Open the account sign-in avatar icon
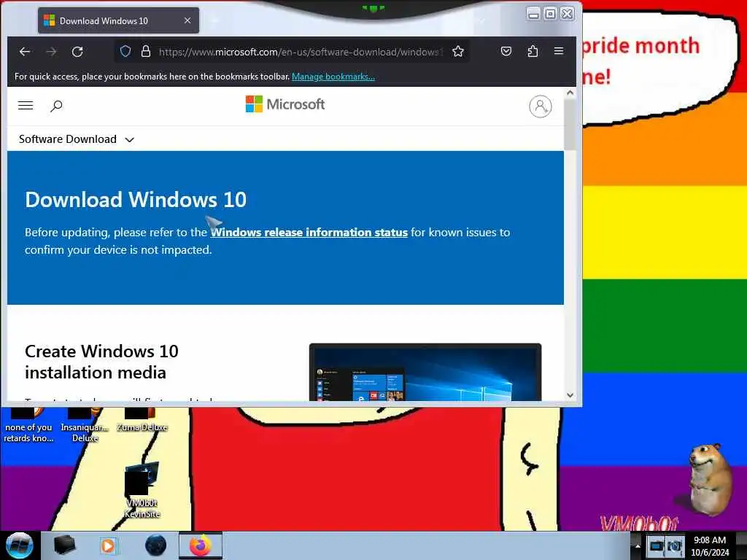 pyautogui.click(x=541, y=106)
